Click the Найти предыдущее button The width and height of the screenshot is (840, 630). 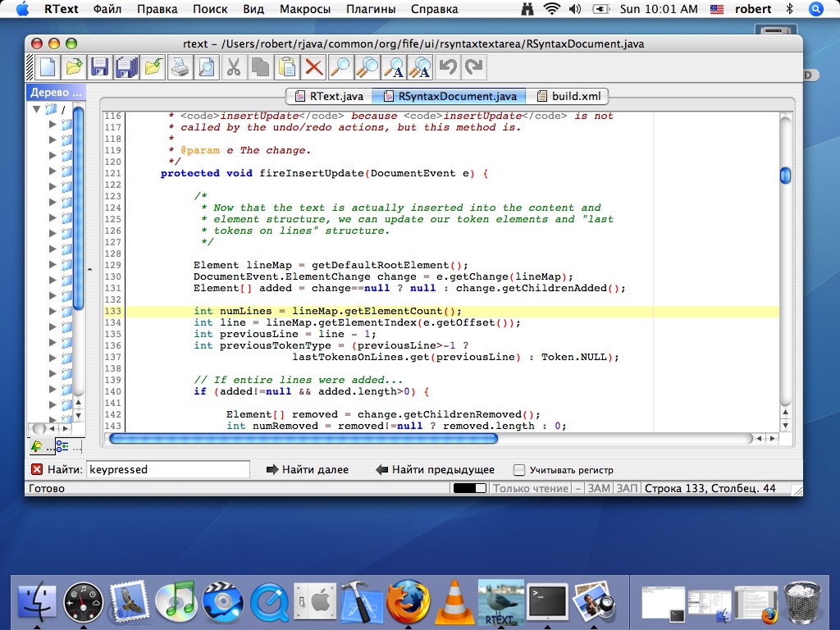point(435,470)
